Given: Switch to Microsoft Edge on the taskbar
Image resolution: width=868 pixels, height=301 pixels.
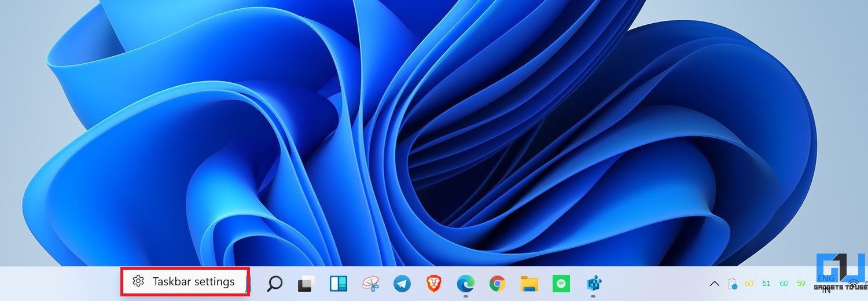Looking at the screenshot, I should (465, 283).
